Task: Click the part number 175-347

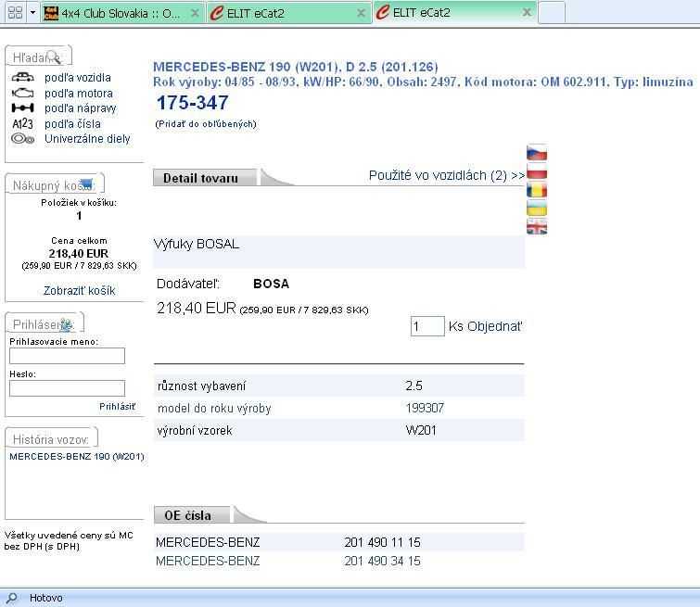Action: click(193, 103)
